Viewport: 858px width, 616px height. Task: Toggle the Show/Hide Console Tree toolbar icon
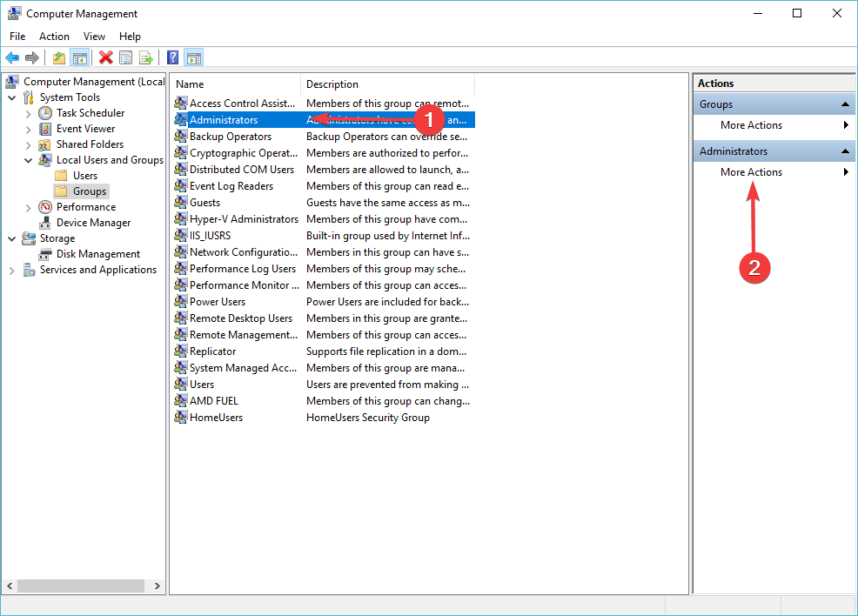coord(80,57)
